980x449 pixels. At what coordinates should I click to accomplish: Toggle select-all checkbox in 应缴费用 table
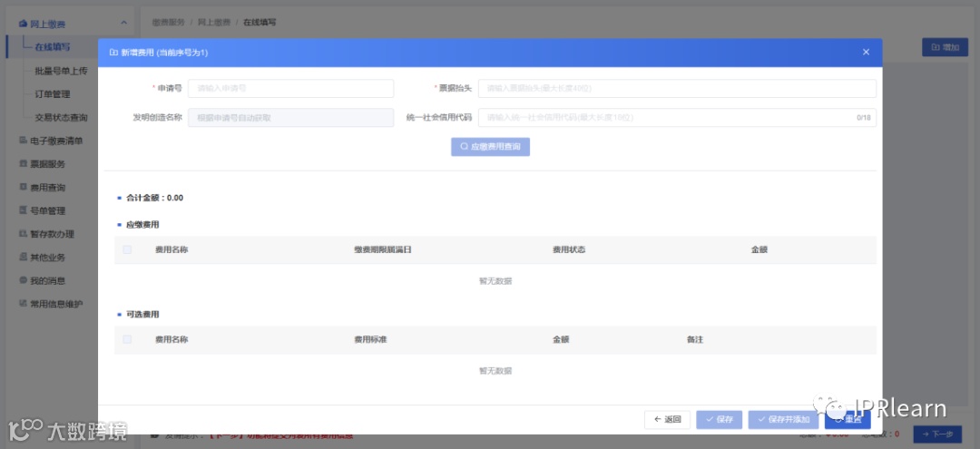128,249
